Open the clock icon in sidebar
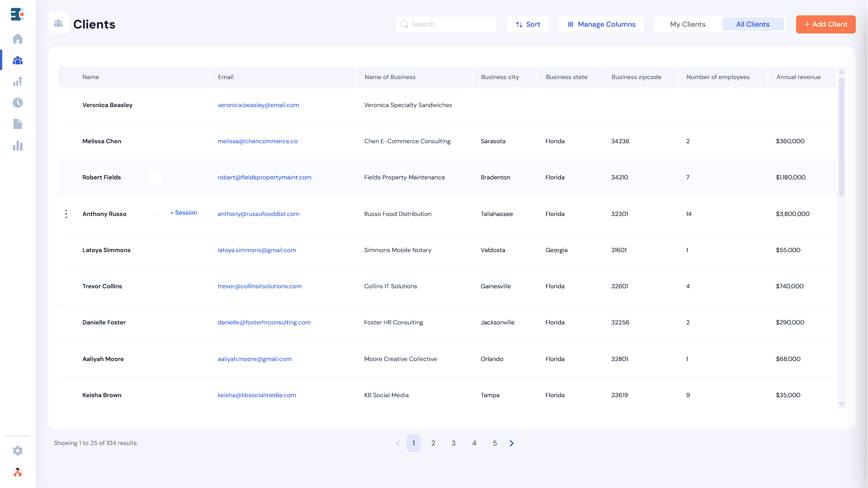868x488 pixels. tap(18, 103)
